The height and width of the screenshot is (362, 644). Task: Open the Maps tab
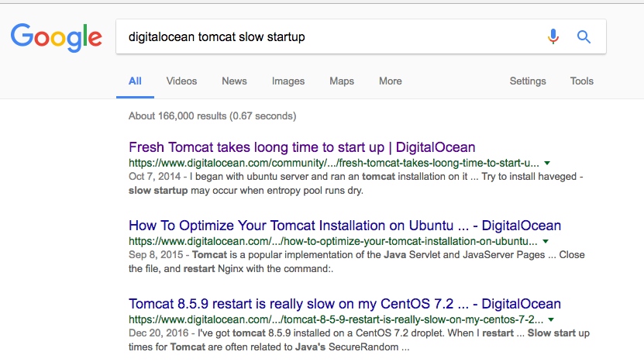pos(342,81)
